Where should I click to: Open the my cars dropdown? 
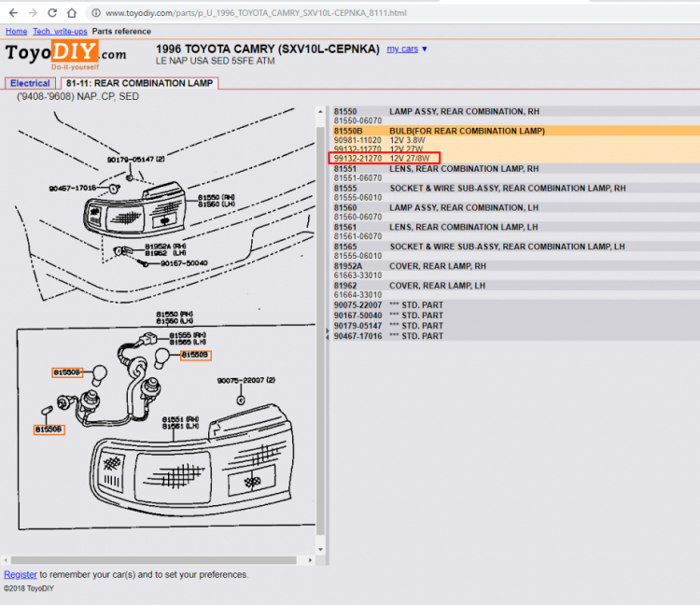click(x=407, y=49)
